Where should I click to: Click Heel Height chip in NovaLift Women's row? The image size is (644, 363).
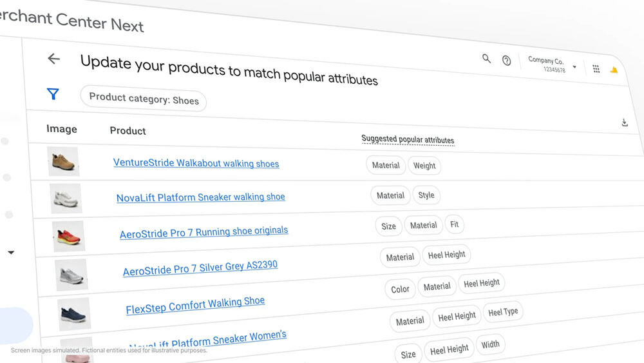point(457,317)
